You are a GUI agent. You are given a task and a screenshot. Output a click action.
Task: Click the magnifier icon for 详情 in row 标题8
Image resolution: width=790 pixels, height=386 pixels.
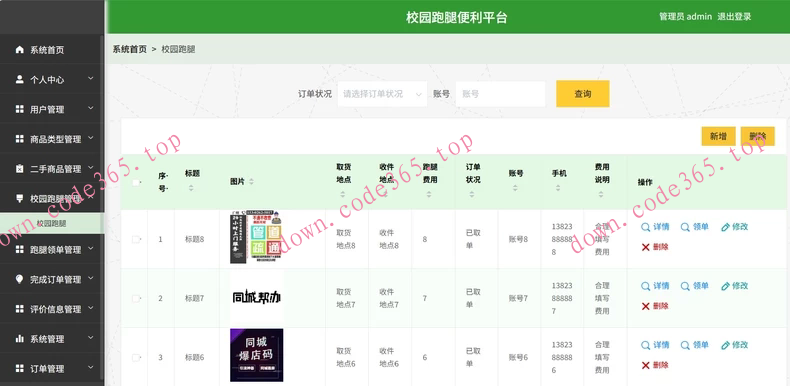[645, 227]
